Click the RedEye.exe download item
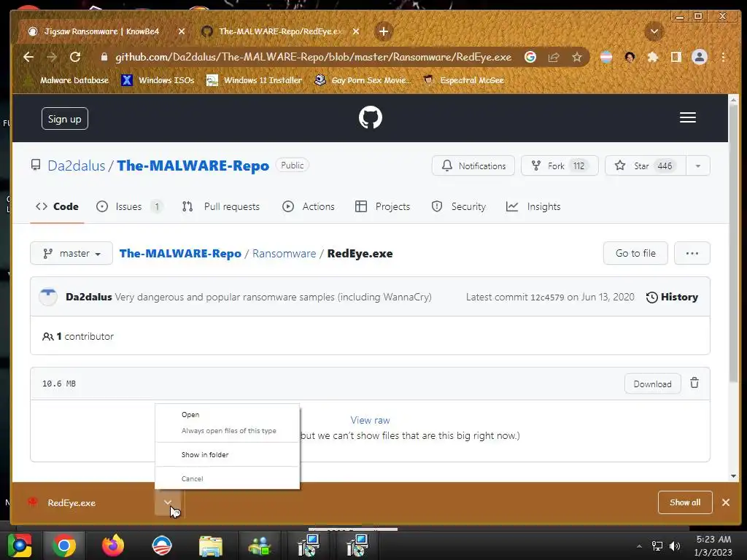 tap(86, 503)
